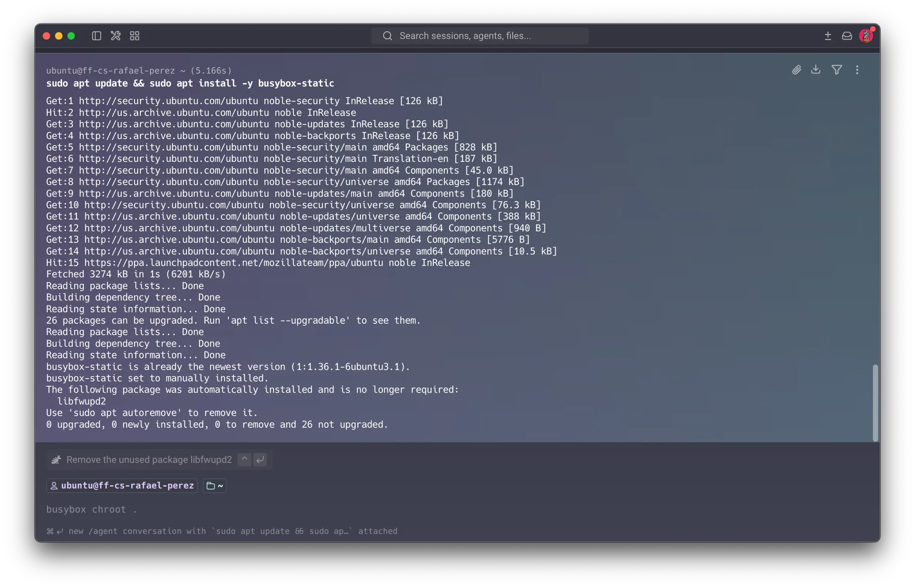Click the block header 'ubuntu@ff-cs-rafael-perez ~ (5.166s)'

(x=139, y=70)
